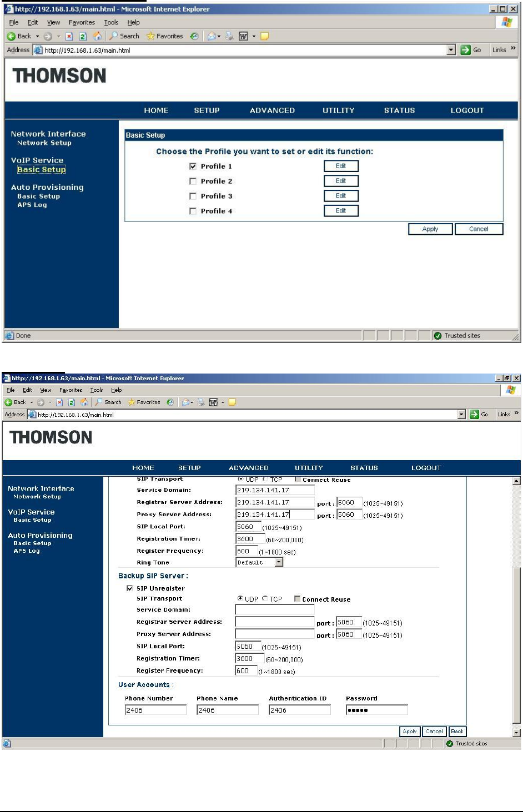Click the Back arrow in the SIP settings window toolbar
Screen dimensions: 523x812
click(9, 402)
